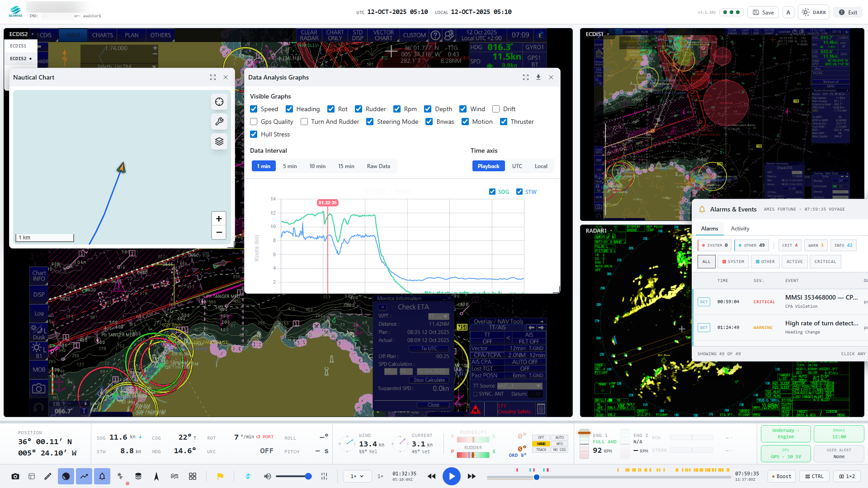Image resolution: width=868 pixels, height=488 pixels.
Task: Toggle the SOG series checkbox
Action: coord(492,192)
